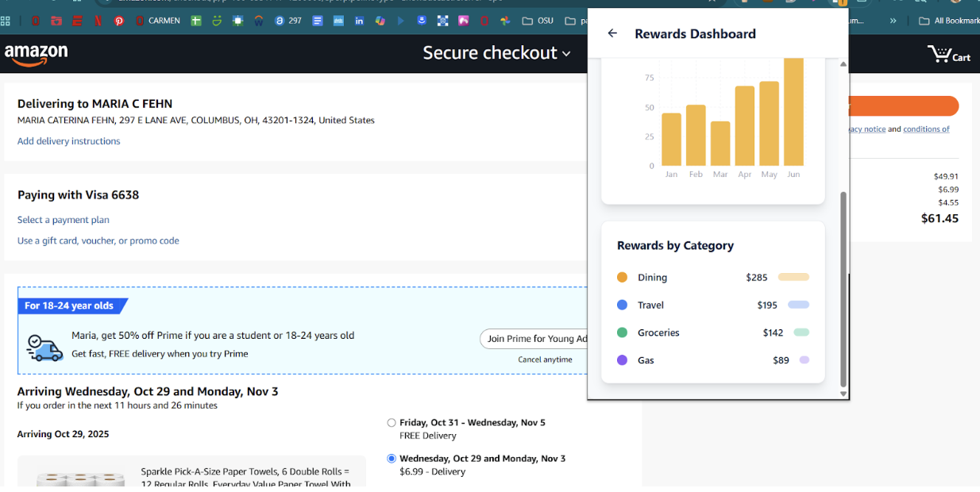Click Delivering to MARIA C FEHN heading

point(95,103)
